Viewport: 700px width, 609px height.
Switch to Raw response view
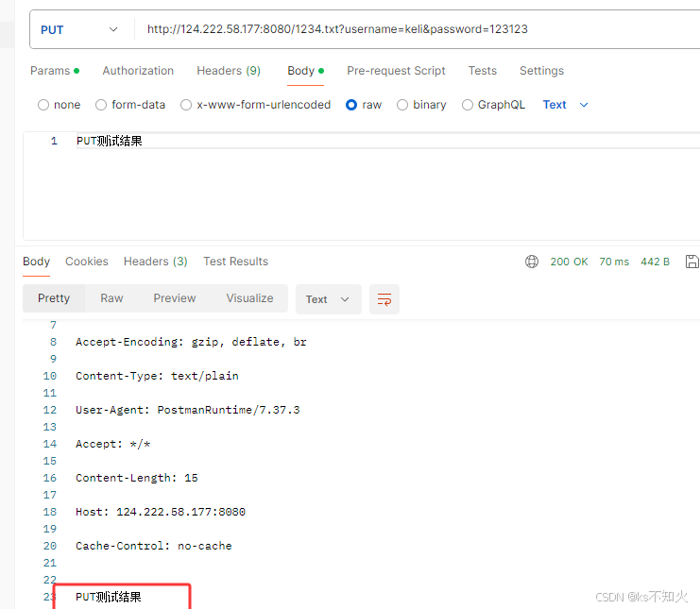click(111, 298)
